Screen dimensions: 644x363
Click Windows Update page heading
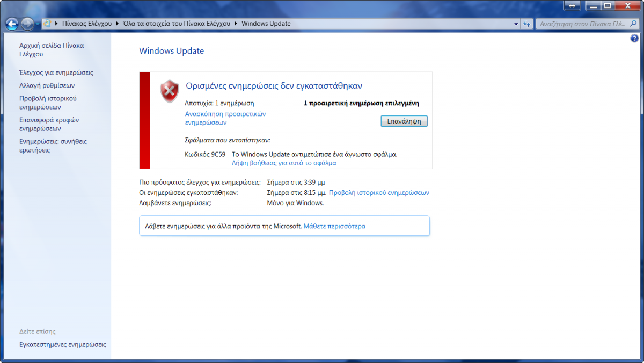pyautogui.click(x=172, y=51)
